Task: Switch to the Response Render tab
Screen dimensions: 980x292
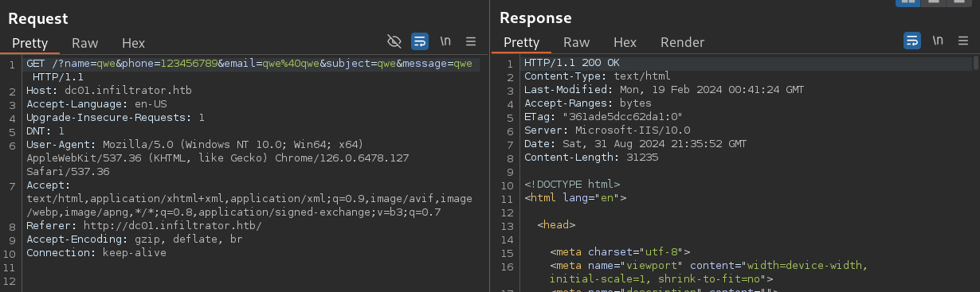Action: pos(683,42)
